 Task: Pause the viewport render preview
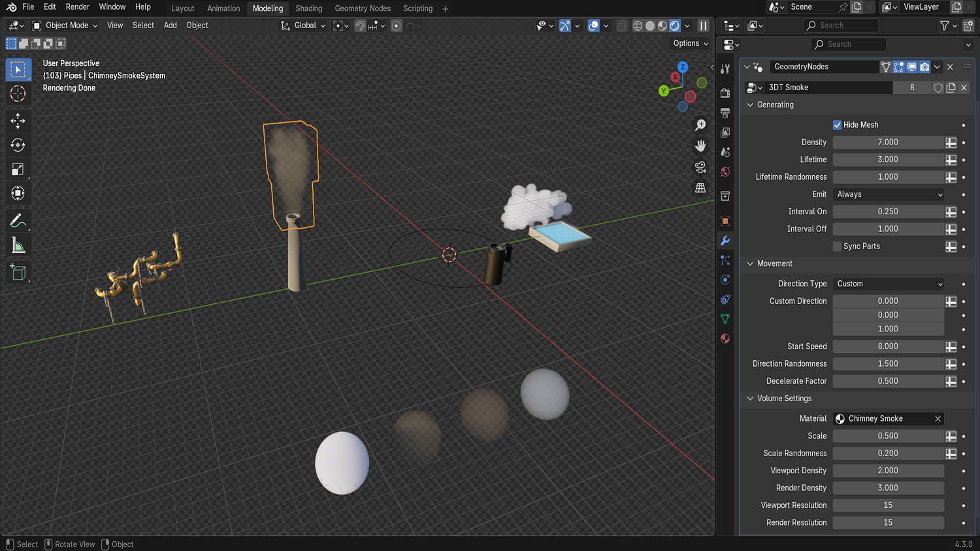pos(703,25)
